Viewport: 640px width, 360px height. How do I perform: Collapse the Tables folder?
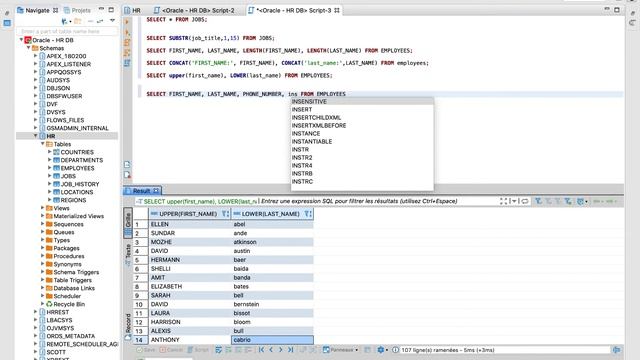[x=42, y=144]
